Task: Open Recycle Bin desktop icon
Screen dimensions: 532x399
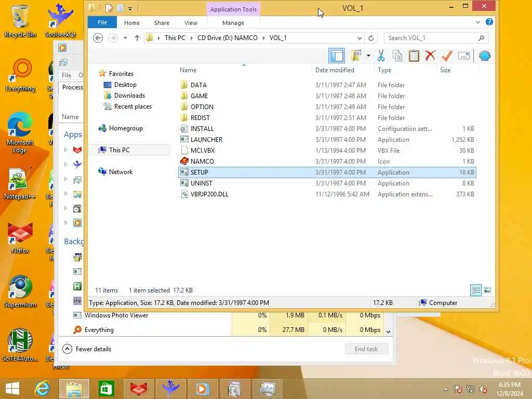Action: (x=20, y=21)
